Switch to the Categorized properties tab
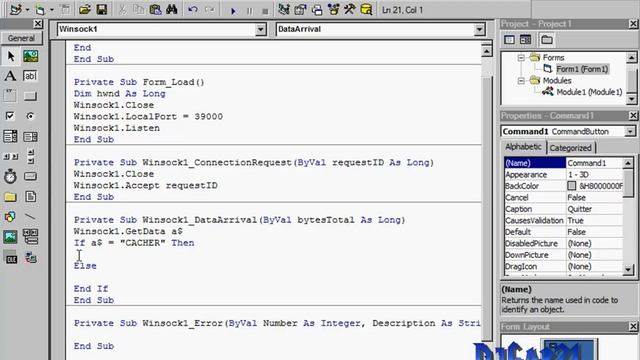 570,148
